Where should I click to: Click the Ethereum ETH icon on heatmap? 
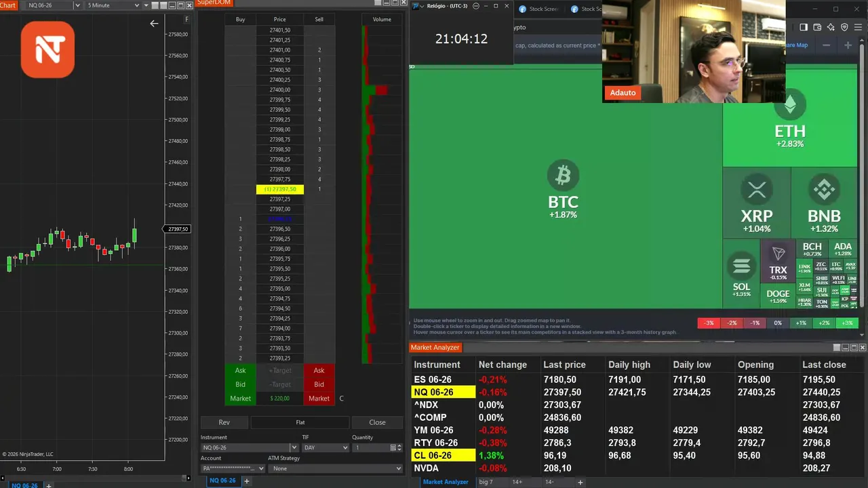[x=790, y=104]
